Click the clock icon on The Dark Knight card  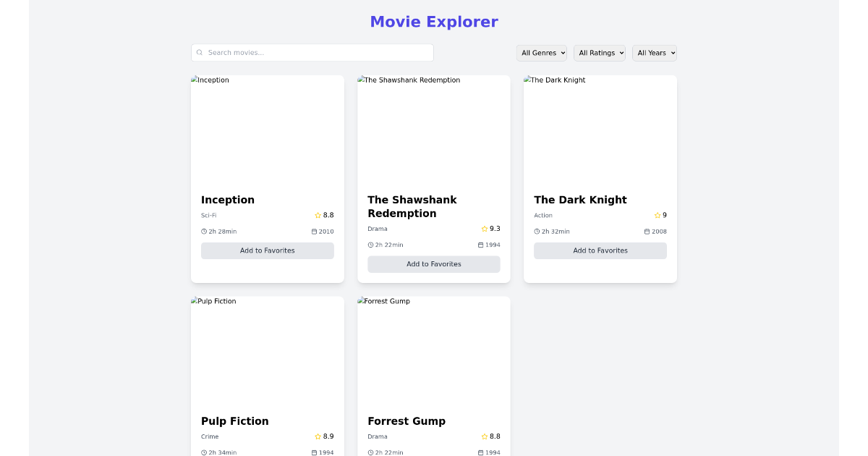pyautogui.click(x=536, y=231)
